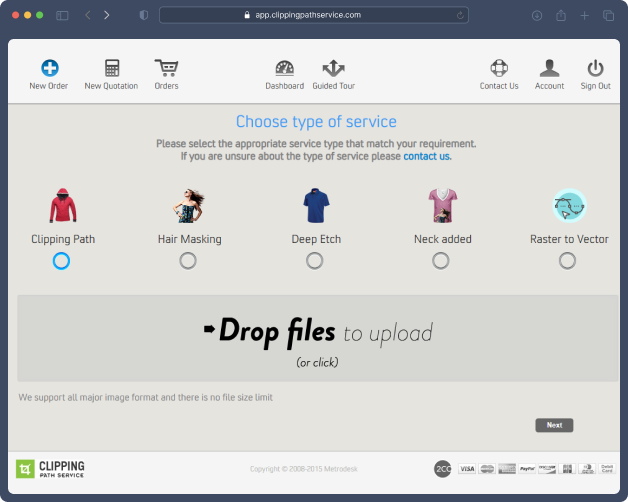The image size is (628, 502).
Task: Click the Sign Out power icon
Action: (596, 69)
